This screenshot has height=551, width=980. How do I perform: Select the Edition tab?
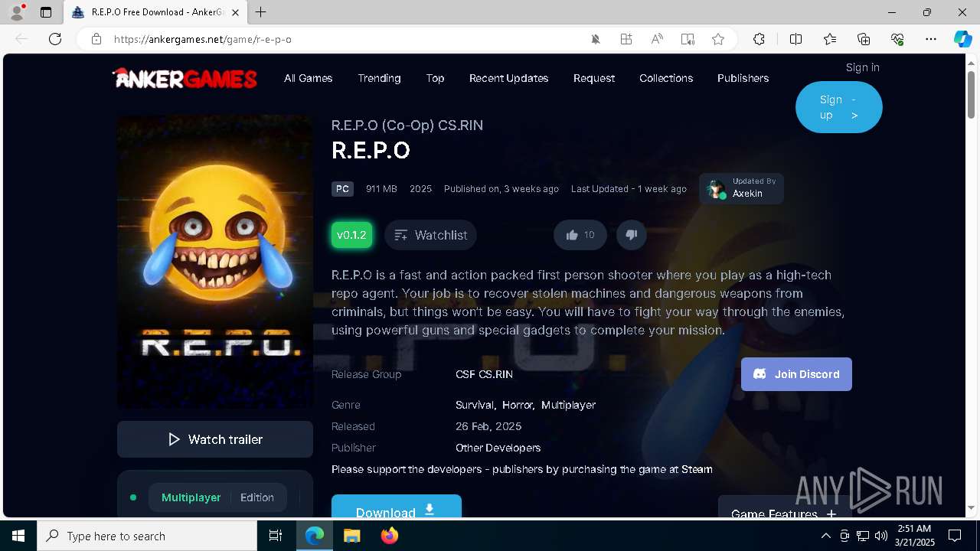pos(257,497)
